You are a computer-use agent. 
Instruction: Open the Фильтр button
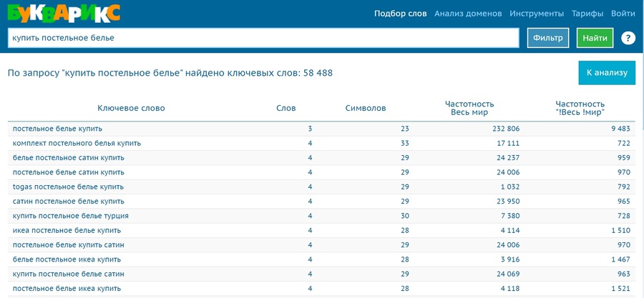point(548,38)
